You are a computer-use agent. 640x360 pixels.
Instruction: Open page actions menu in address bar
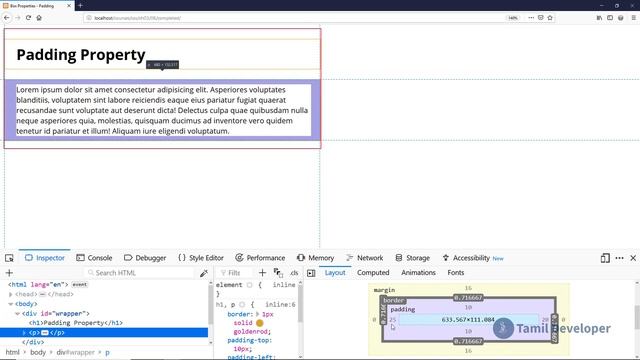click(531, 18)
